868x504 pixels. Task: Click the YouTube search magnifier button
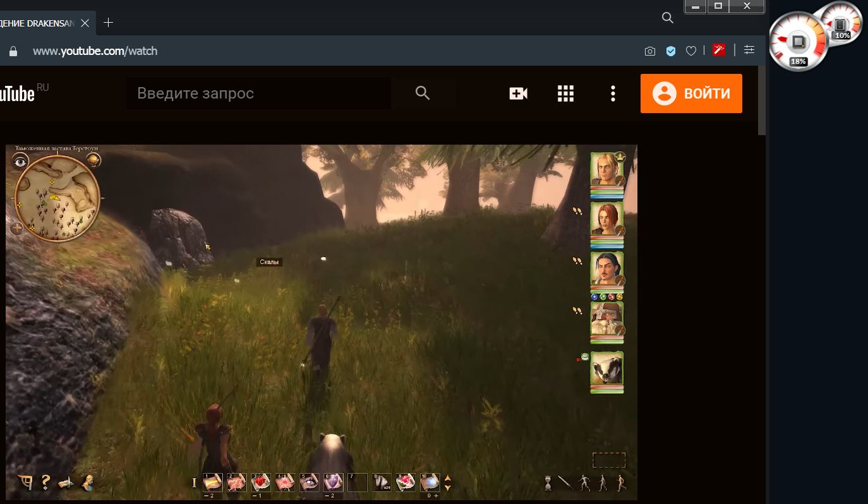[423, 93]
